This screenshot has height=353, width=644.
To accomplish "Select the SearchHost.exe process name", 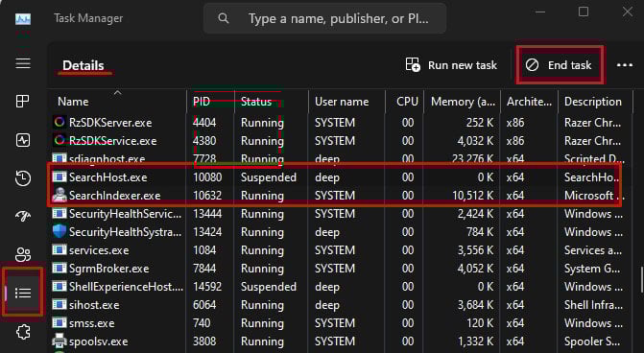I will [108, 177].
